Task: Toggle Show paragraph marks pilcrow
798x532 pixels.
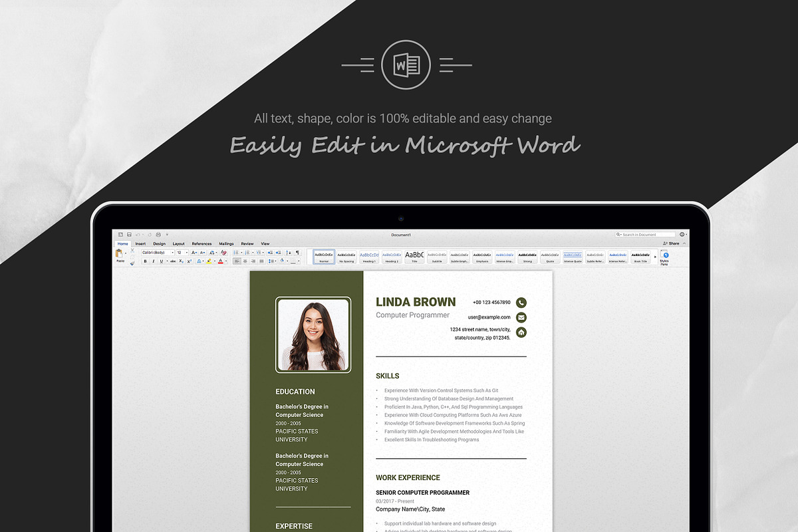Action: pos(297,253)
